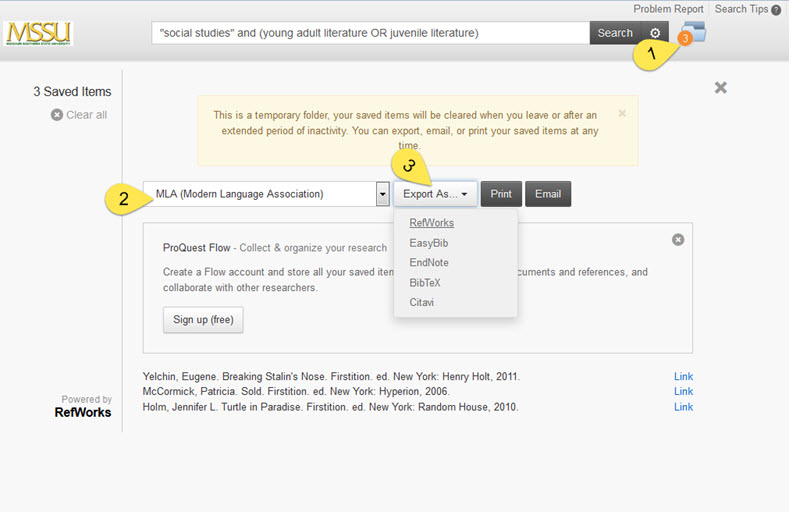Click the ProQuest Flow heading text
Image resolution: width=789 pixels, height=512 pixels.
click(196, 248)
